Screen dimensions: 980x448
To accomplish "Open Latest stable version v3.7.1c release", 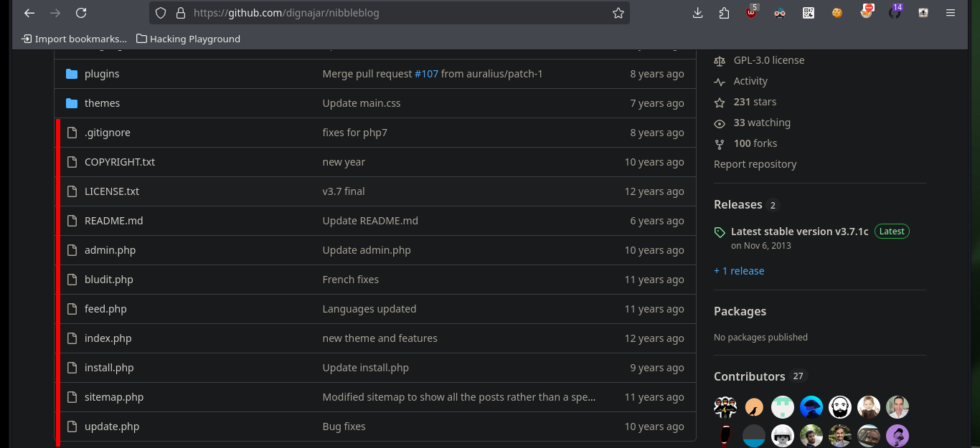I will tap(799, 232).
